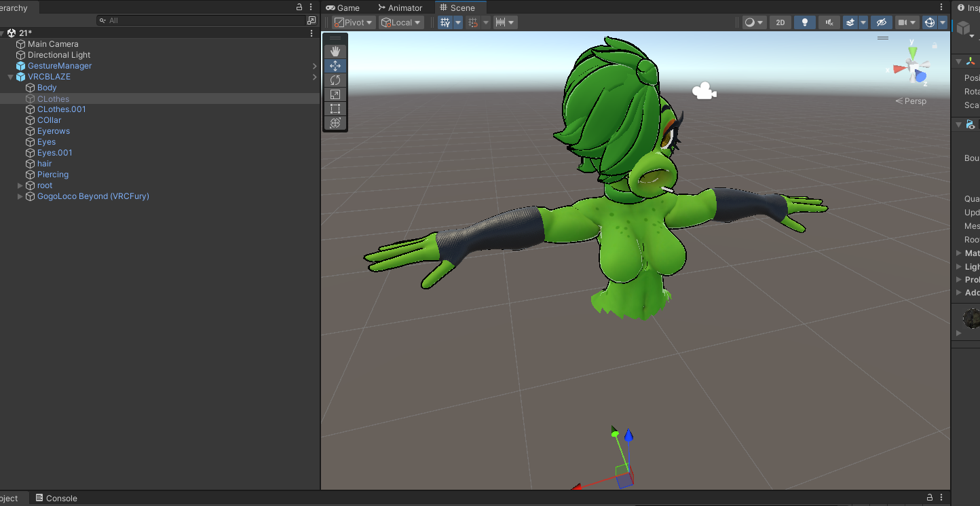Viewport: 980px width, 506px height.
Task: Expand GogoLoco Beyond (VRCFury) object
Action: (20, 196)
